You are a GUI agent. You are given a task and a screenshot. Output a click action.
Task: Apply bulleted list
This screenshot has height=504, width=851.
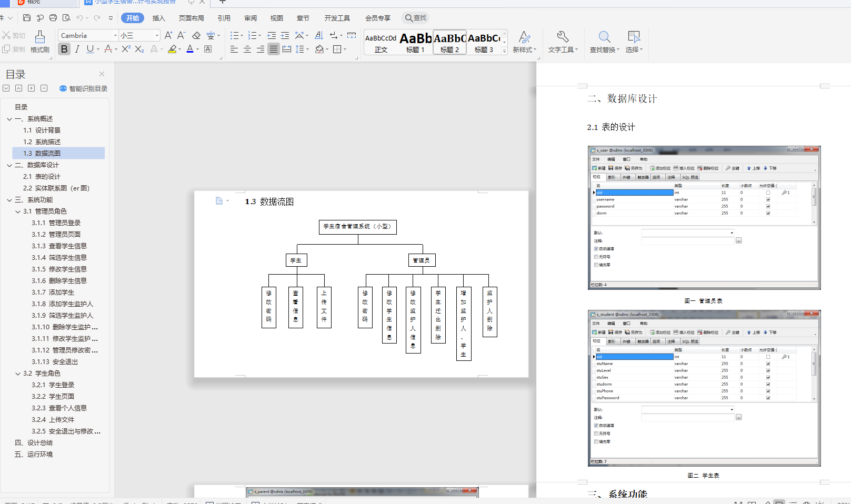pos(234,35)
